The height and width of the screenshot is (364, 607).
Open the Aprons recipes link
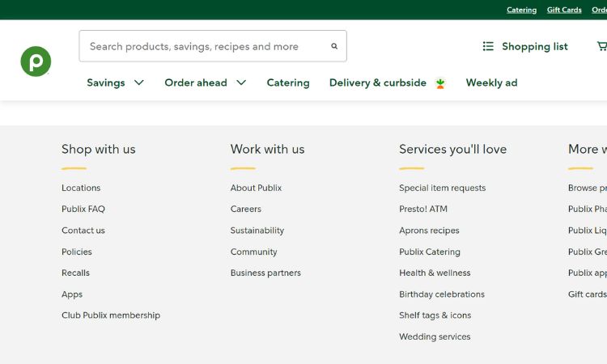429,231
